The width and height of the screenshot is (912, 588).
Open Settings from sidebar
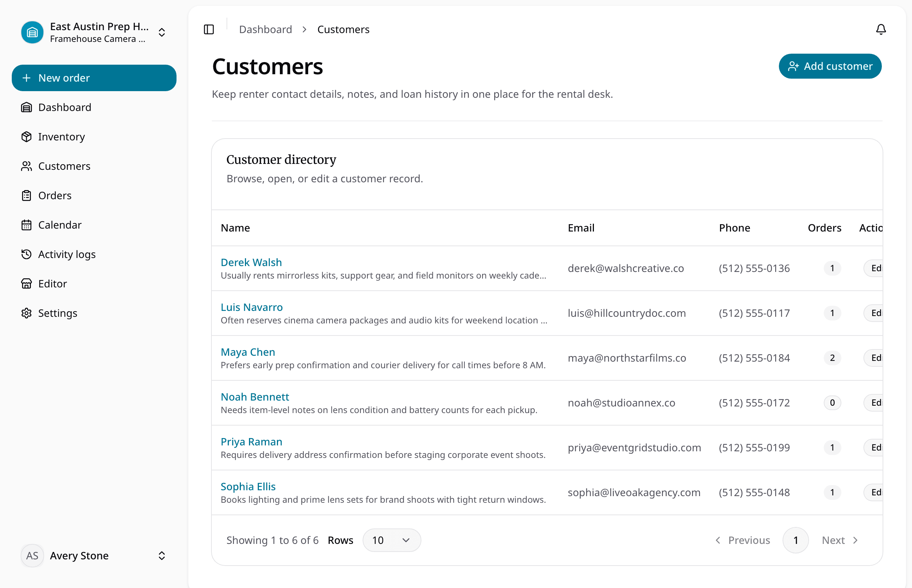(94, 313)
